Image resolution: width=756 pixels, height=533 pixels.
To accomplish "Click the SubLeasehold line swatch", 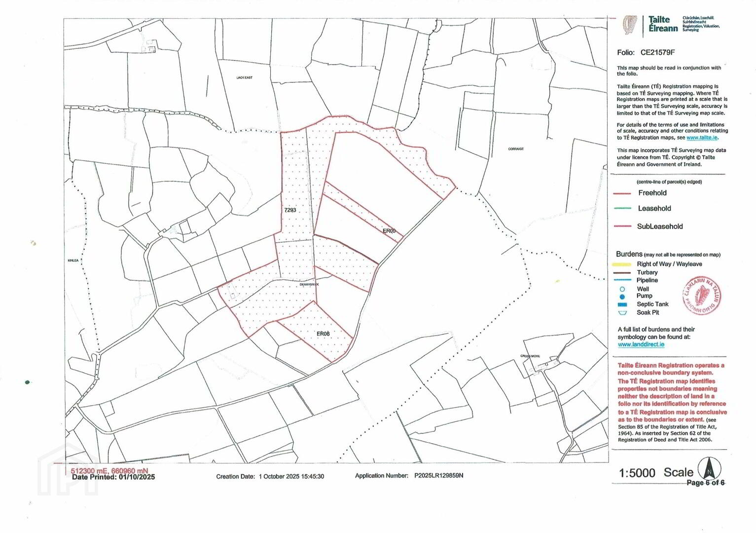I will pyautogui.click(x=622, y=227).
